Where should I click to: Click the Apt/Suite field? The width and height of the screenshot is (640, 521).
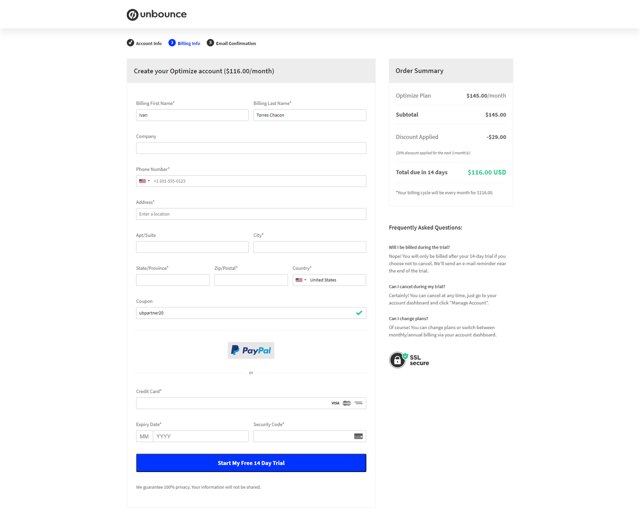pos(192,247)
